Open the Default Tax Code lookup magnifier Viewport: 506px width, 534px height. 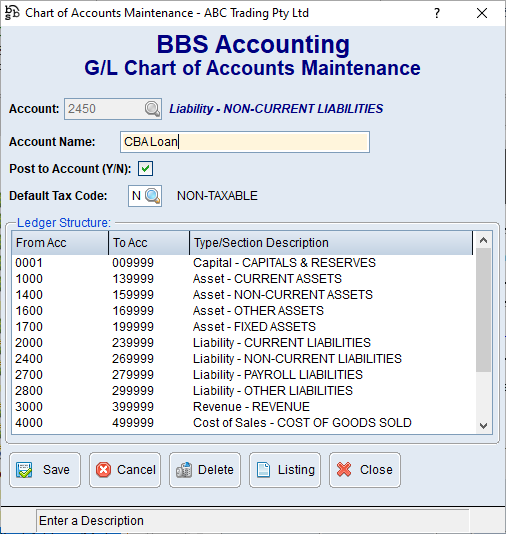point(152,196)
